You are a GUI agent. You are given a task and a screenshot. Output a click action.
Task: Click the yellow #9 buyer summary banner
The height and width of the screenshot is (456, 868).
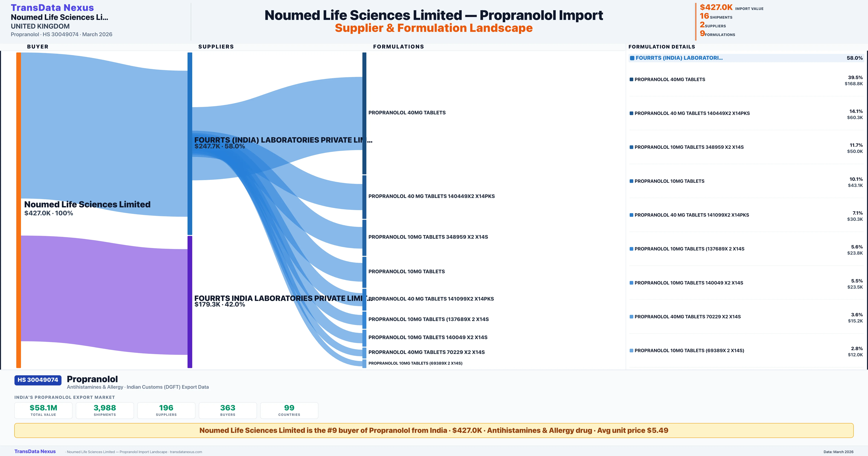coord(434,430)
